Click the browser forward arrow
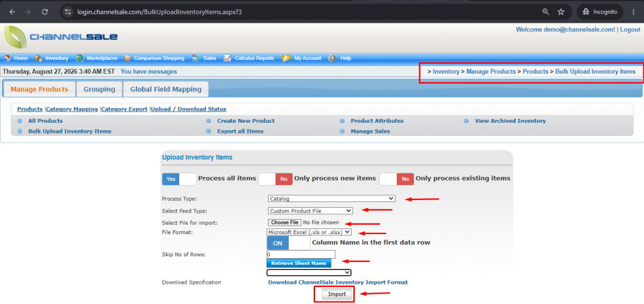The width and height of the screenshot is (644, 304). click(x=28, y=12)
